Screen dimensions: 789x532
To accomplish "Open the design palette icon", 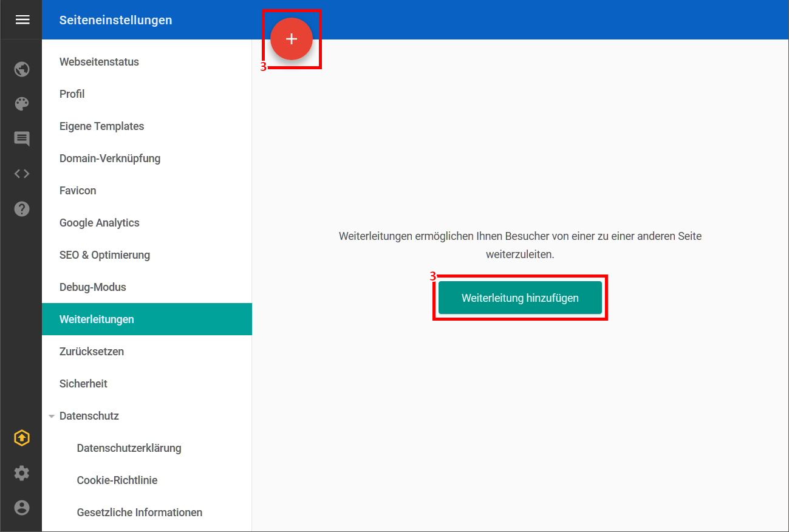I will pos(22,104).
